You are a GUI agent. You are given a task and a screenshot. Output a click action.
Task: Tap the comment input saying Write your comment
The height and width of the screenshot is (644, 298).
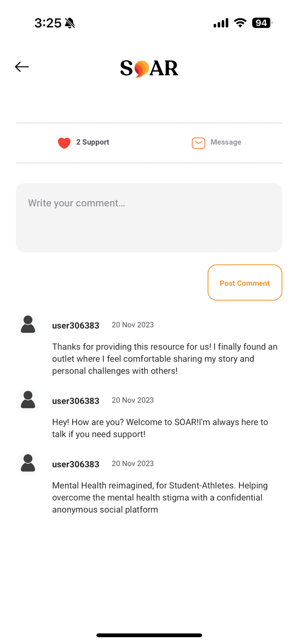tap(149, 217)
